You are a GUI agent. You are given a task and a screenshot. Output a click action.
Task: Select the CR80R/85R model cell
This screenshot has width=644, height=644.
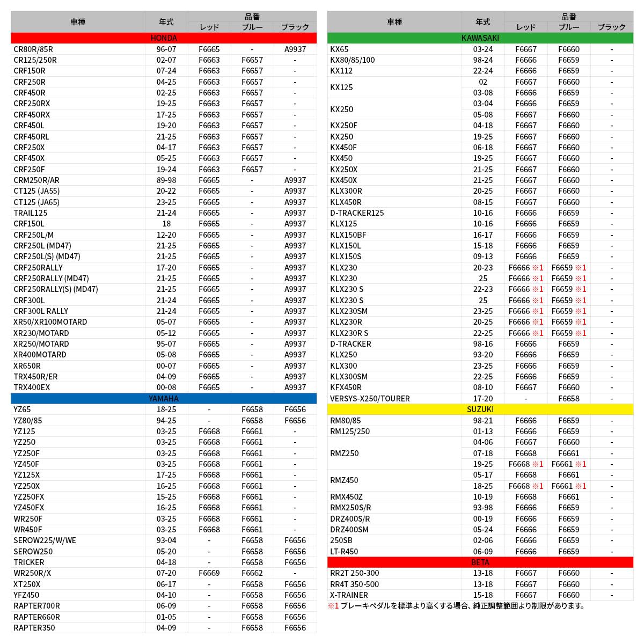pyautogui.click(x=33, y=49)
